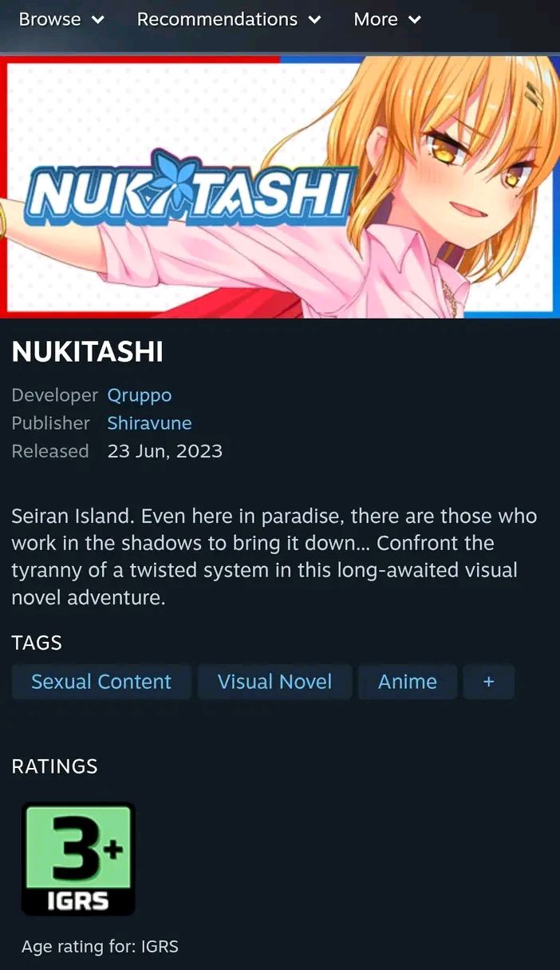
Task: Select the Sexual Content tag
Action: (x=101, y=682)
